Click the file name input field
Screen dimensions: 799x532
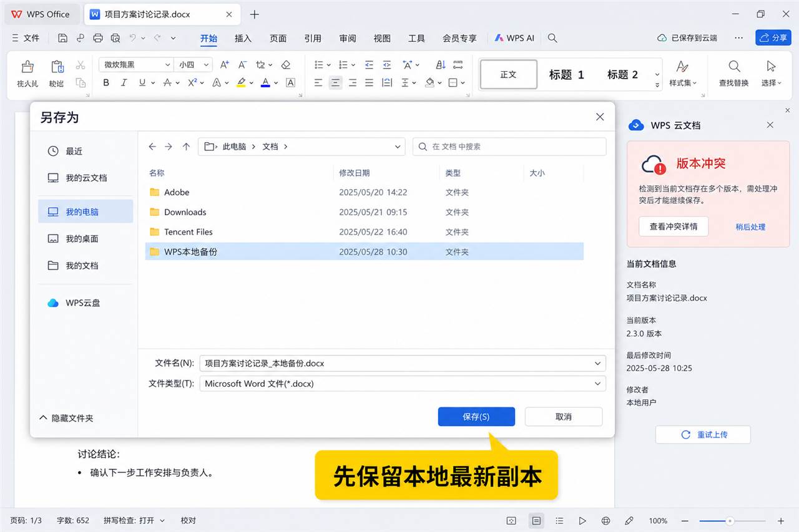403,363
